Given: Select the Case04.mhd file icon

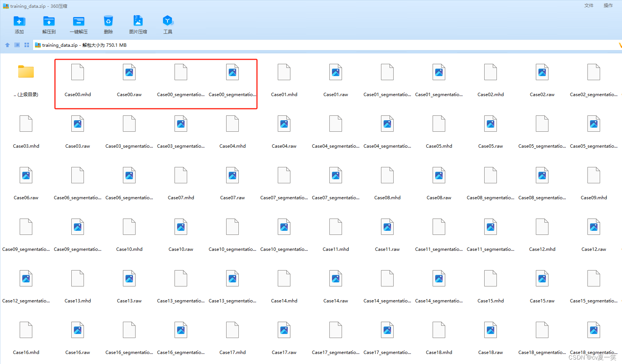Looking at the screenshot, I should pyautogui.click(x=232, y=124).
